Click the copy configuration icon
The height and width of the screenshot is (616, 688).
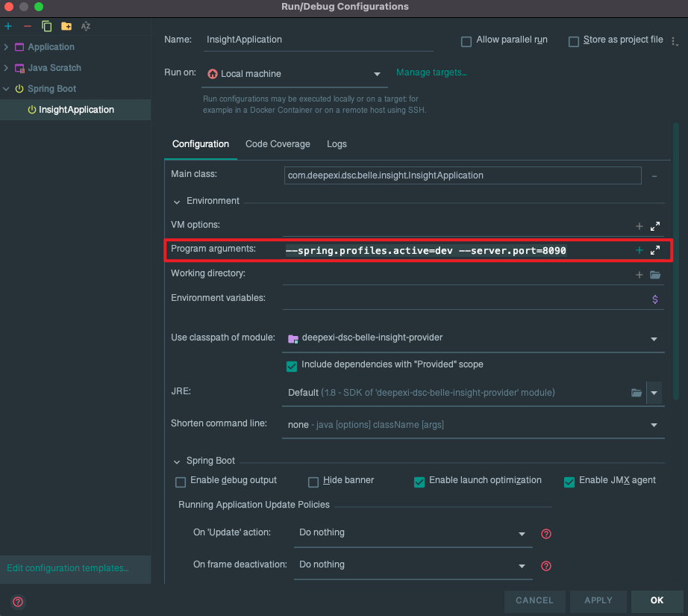coord(47,26)
